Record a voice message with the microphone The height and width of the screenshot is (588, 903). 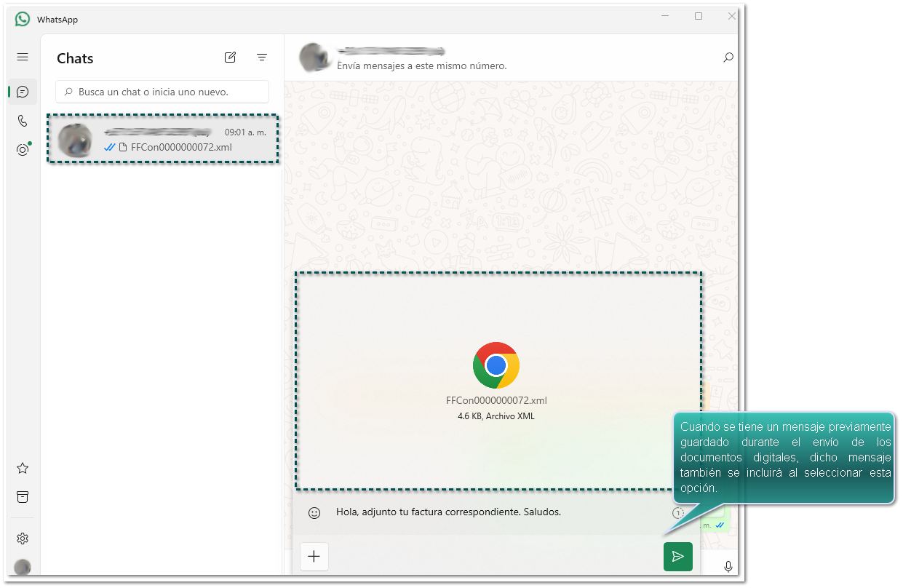tap(728, 566)
